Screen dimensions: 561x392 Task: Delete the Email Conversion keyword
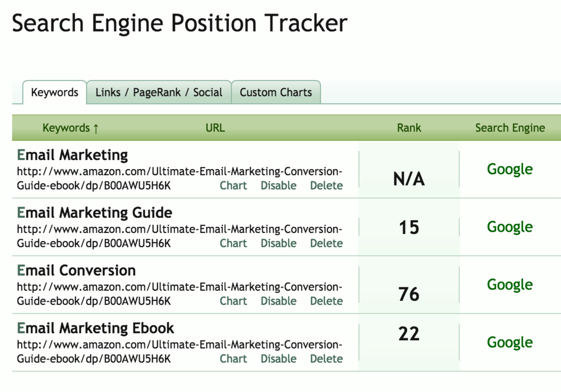click(x=326, y=301)
